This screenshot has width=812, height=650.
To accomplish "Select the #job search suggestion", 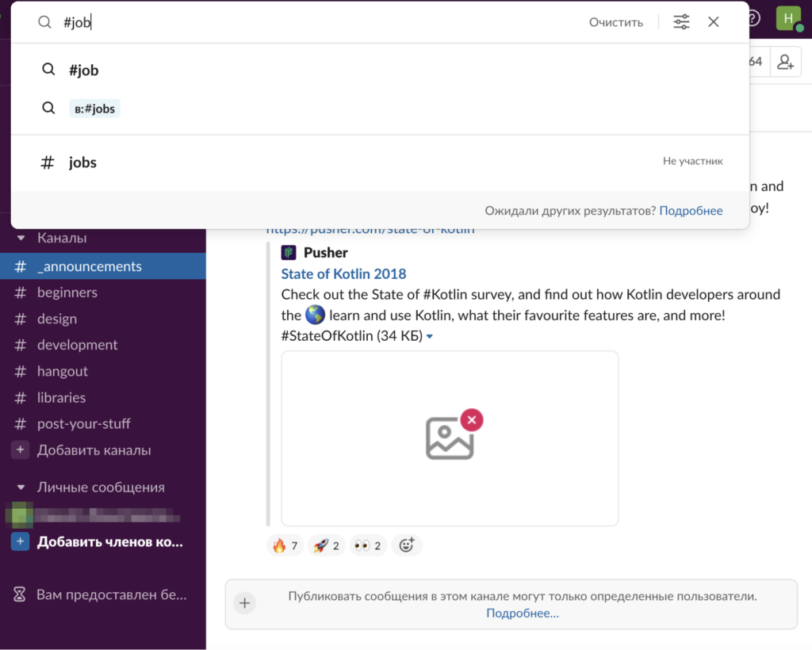I will tap(83, 70).
